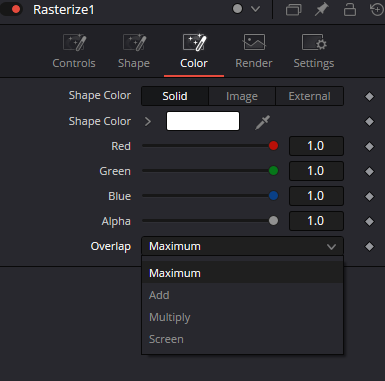Choose External shape color mode
This screenshot has height=381, width=385.
pos(309,96)
